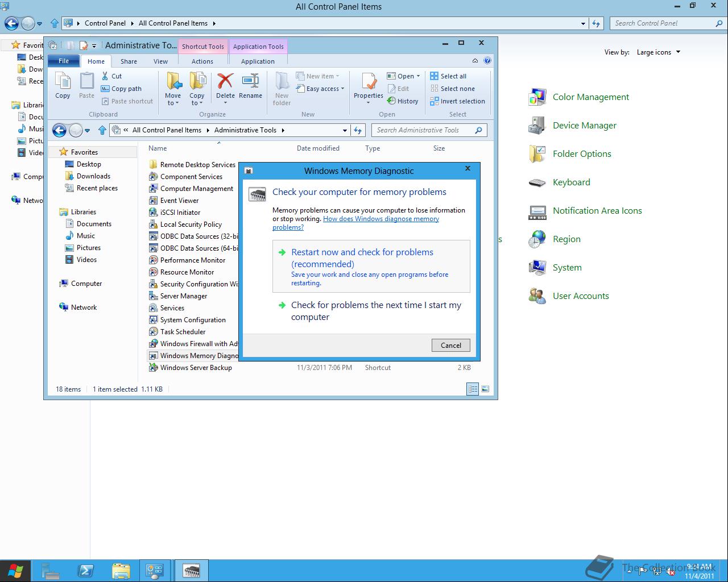The width and height of the screenshot is (728, 582).
Task: Open Color Management in Control Panel
Action: click(579, 97)
